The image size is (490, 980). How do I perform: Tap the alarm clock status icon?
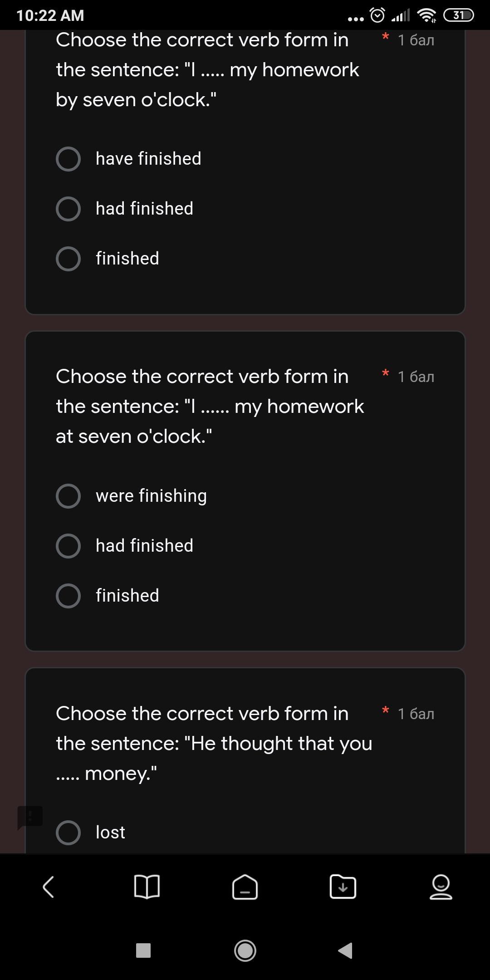377,15
